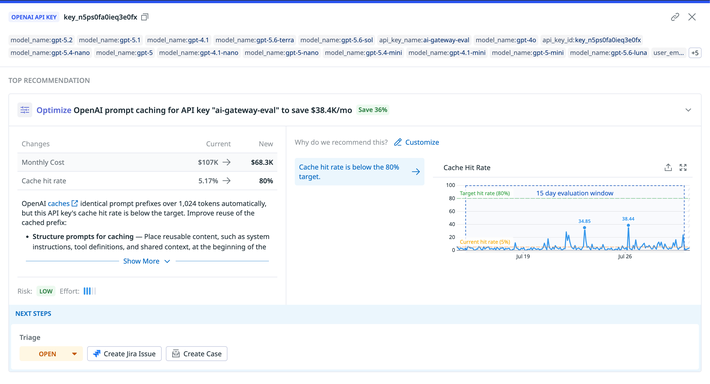Open the OPEN triage status dropdown
This screenshot has width=710, height=384.
coord(51,354)
